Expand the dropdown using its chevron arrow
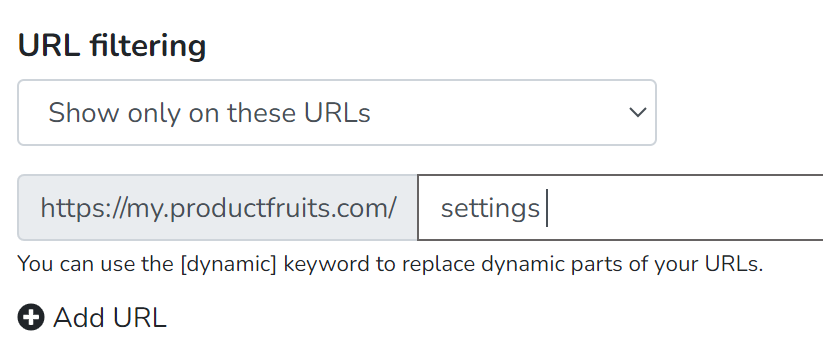The height and width of the screenshot is (360, 823). pyautogui.click(x=638, y=112)
